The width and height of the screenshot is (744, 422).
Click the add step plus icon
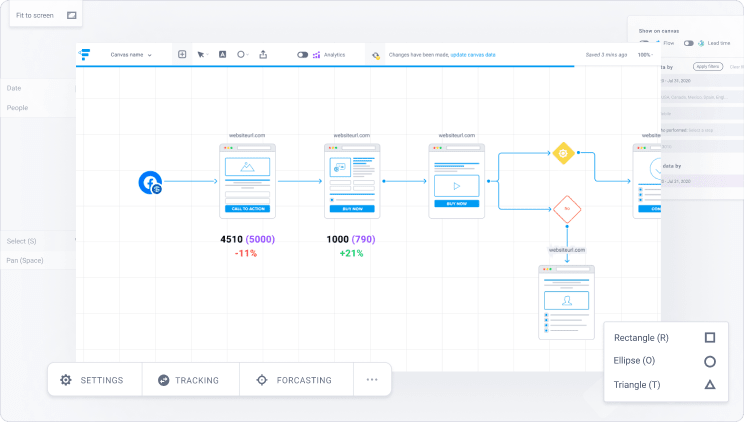(x=182, y=54)
